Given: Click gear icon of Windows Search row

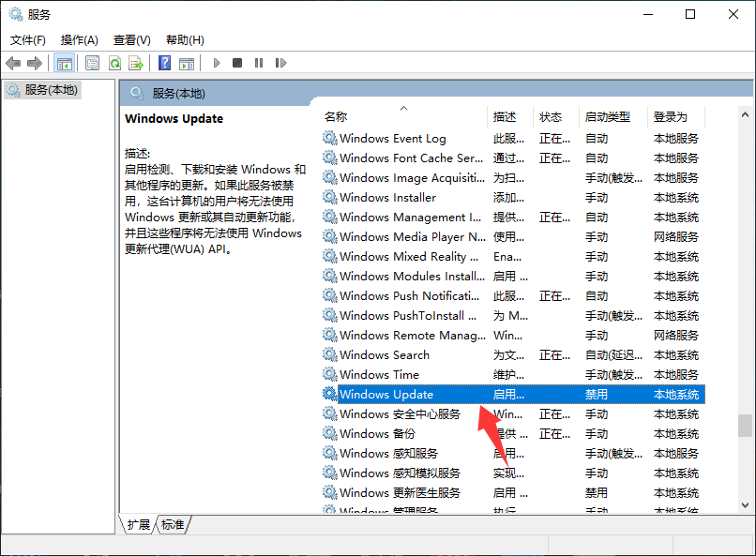Looking at the screenshot, I should pyautogui.click(x=330, y=354).
